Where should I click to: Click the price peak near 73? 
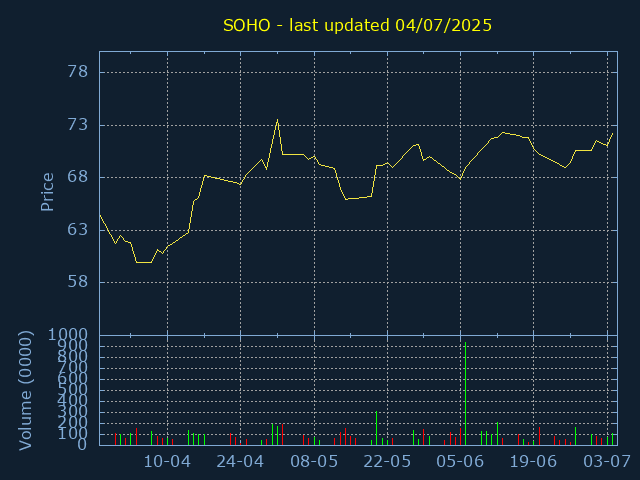(277, 120)
